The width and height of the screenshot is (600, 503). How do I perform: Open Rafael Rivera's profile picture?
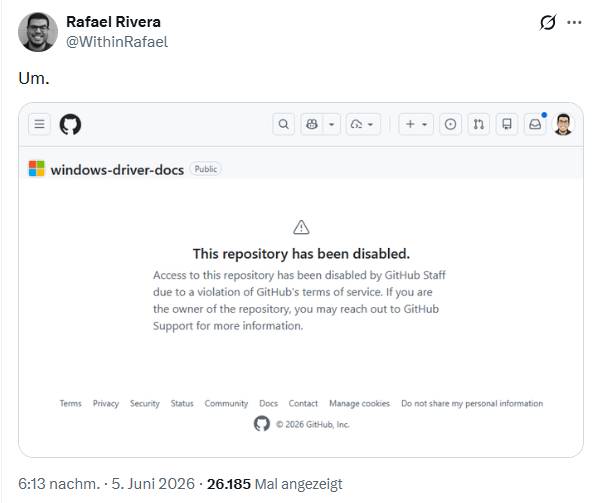38,32
